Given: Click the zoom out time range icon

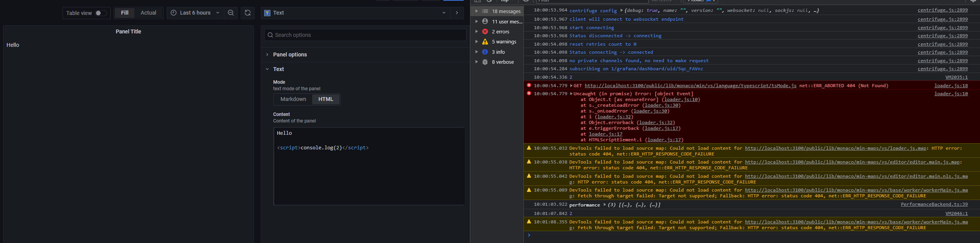Looking at the screenshot, I should (x=231, y=13).
